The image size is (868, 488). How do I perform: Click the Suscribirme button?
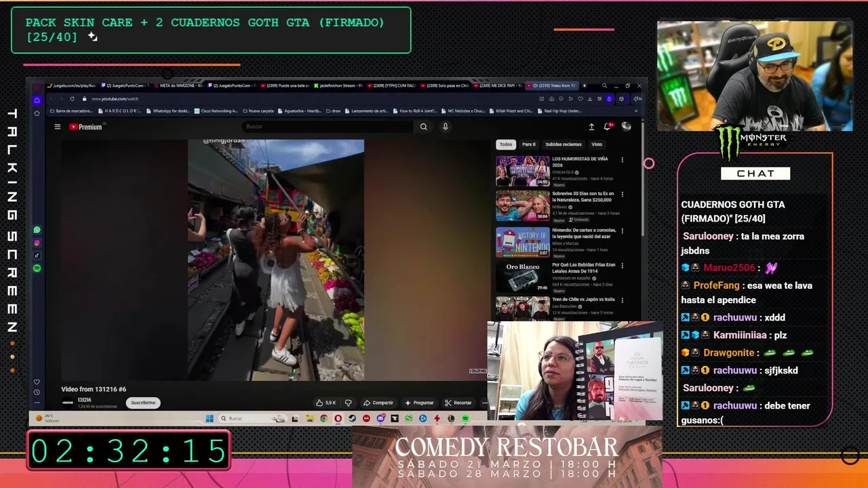143,403
